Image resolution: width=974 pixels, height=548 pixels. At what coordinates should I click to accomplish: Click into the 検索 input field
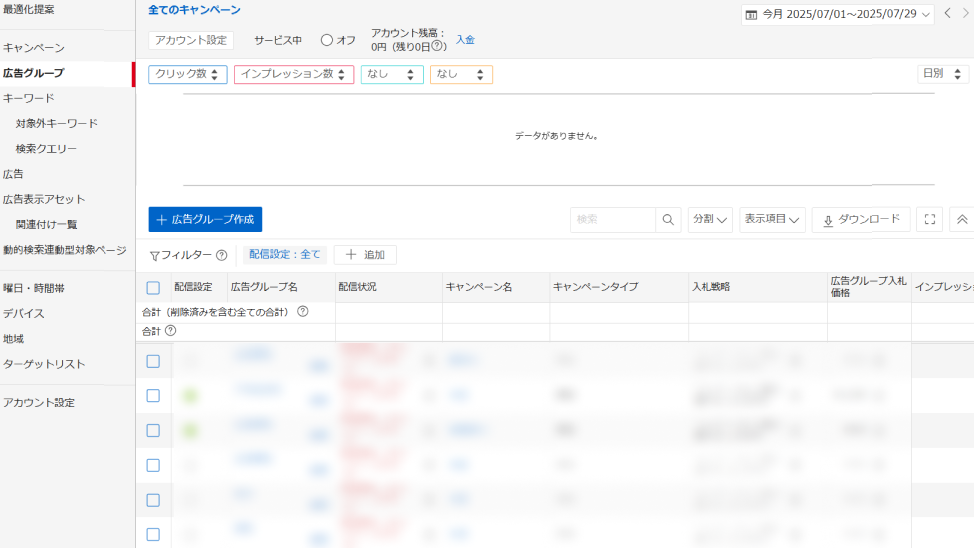tap(612, 219)
